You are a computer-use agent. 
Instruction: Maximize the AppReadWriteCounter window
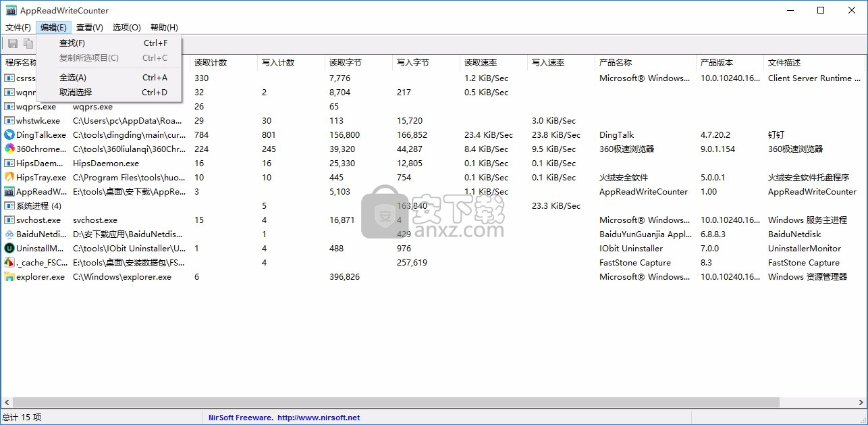pos(821,10)
